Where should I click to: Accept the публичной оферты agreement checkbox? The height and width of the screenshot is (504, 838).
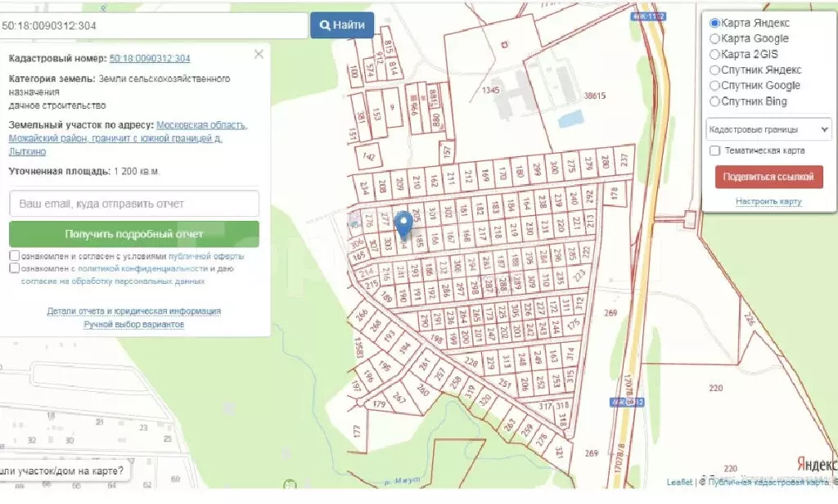coord(13,255)
